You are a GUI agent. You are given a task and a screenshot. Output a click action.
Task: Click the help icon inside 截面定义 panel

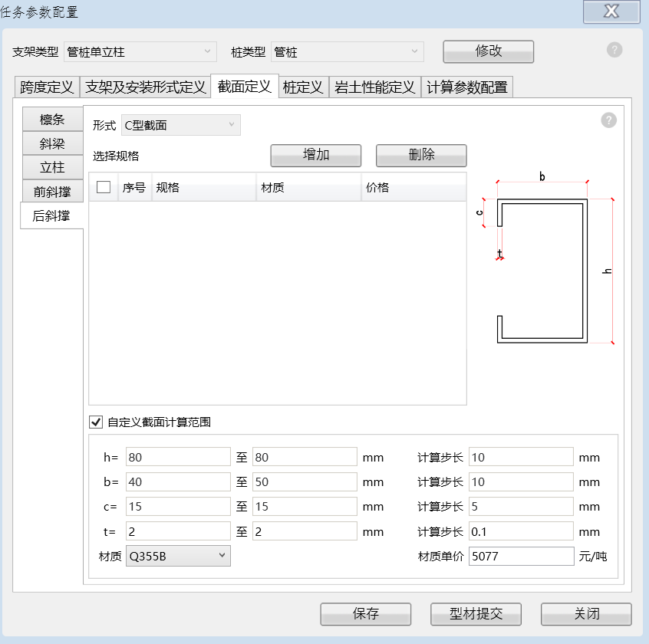pos(608,120)
